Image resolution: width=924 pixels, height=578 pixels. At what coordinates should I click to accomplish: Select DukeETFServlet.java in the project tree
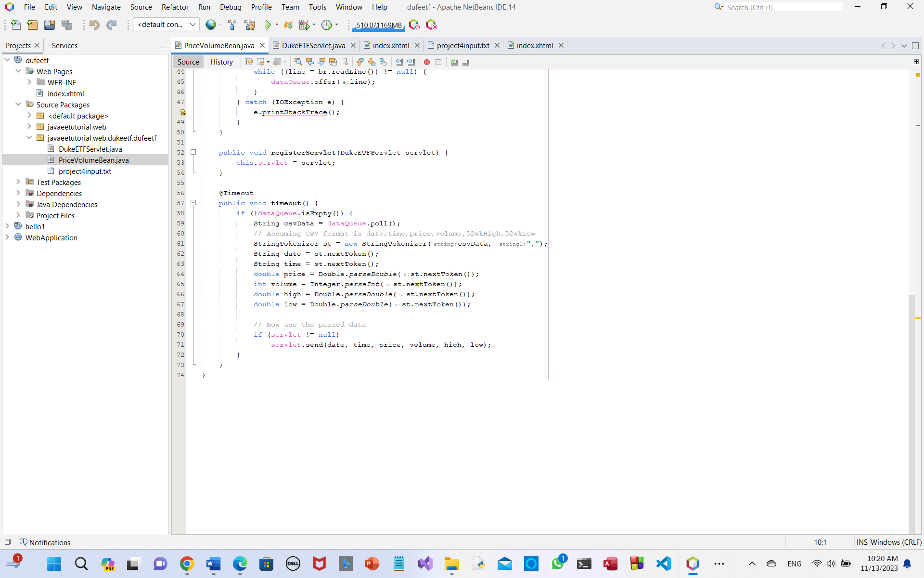90,149
